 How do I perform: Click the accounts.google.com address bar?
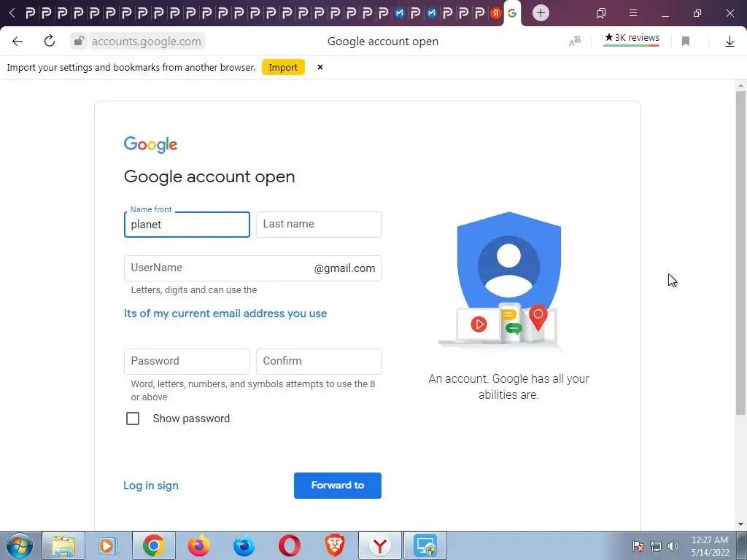click(x=147, y=42)
